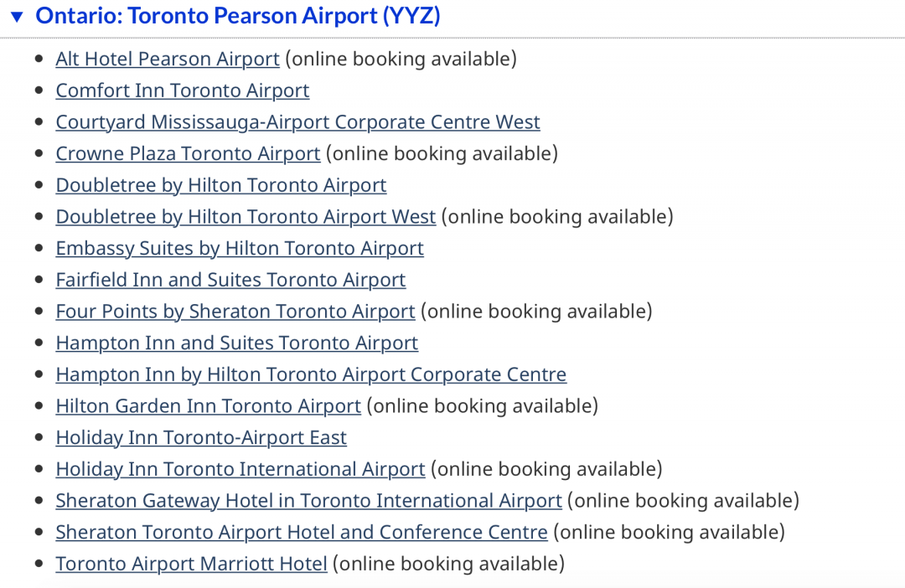905x588 pixels.
Task: Visit Courtyard Mississauga-Airport Corporate Centre West
Action: tap(297, 122)
